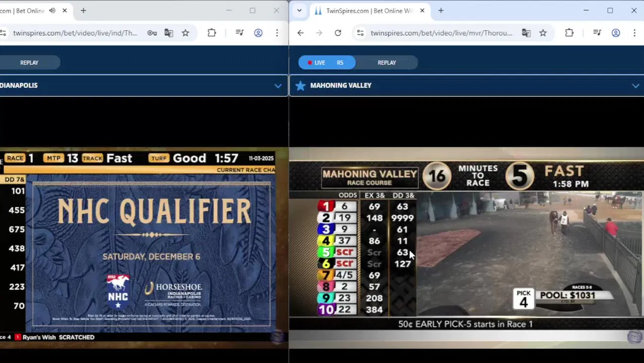Click the 'NHC QUALIFIER' heading text
644x363 pixels.
coord(154,211)
